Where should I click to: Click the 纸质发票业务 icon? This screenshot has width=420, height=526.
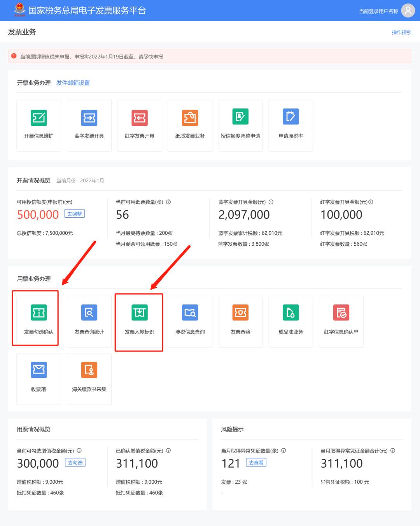[190, 125]
